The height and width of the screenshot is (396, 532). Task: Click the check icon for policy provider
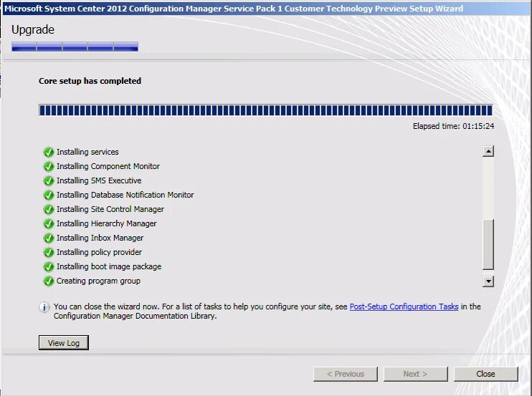pos(49,252)
